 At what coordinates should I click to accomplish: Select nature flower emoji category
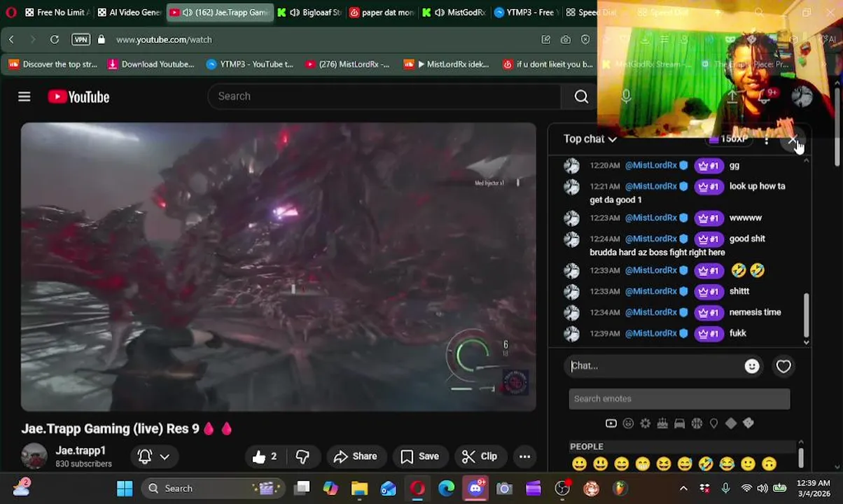click(x=645, y=423)
